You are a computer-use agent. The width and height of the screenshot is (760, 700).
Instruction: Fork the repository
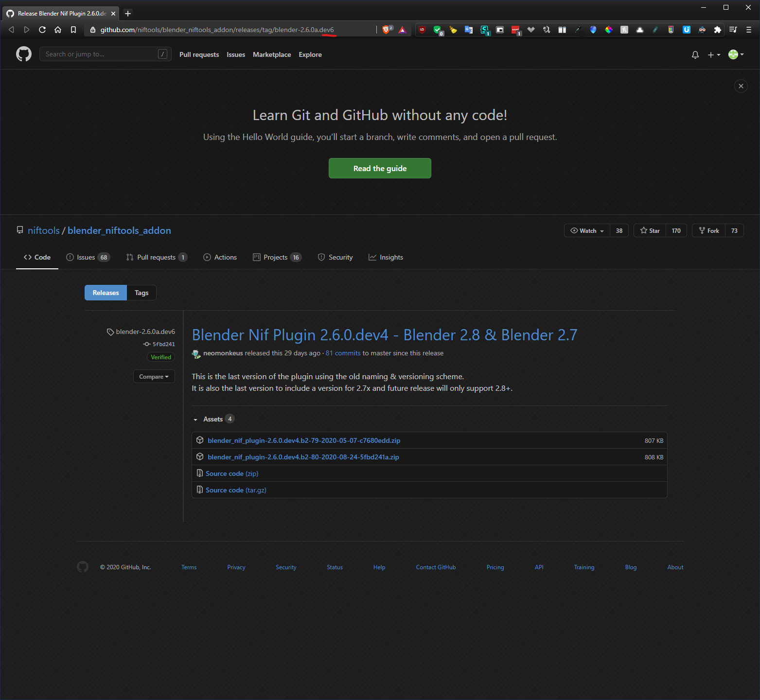click(708, 230)
